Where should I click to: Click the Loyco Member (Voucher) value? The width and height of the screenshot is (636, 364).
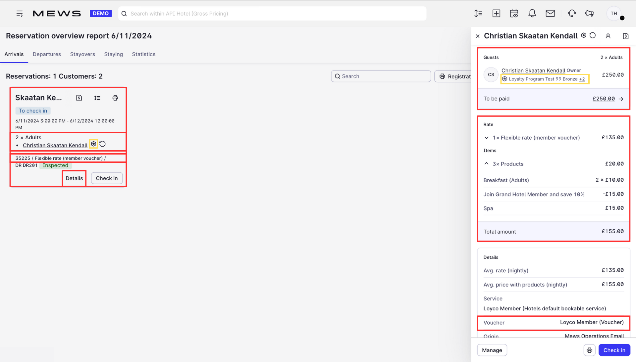[x=592, y=323]
